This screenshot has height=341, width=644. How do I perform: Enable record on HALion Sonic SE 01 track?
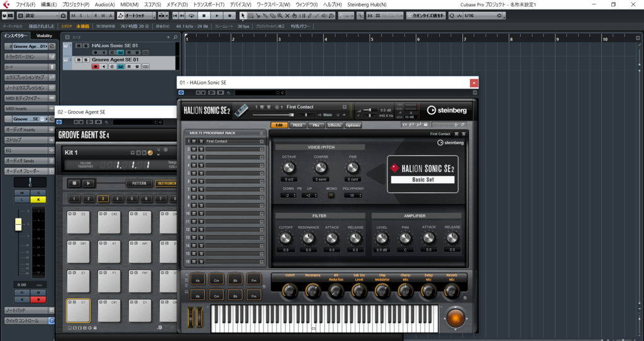click(x=96, y=53)
